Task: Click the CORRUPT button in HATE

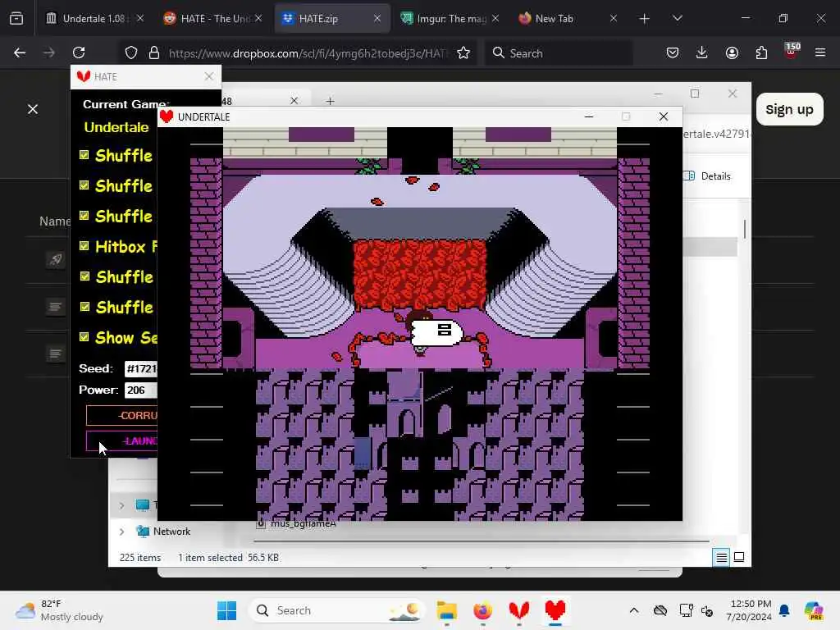Action: pos(122,415)
